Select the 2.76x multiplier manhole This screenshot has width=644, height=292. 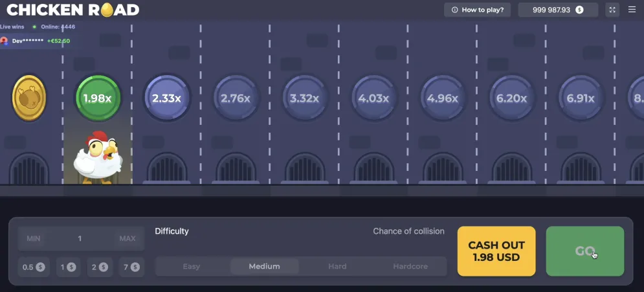236,98
